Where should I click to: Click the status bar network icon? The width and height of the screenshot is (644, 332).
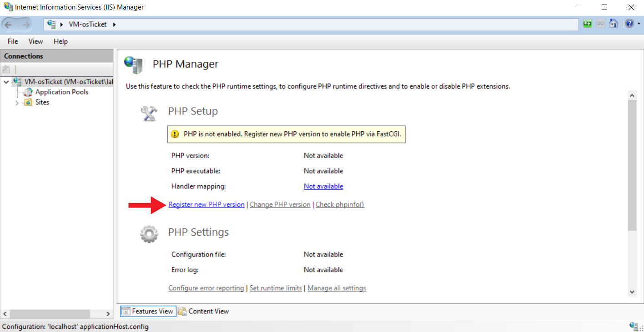point(633,326)
